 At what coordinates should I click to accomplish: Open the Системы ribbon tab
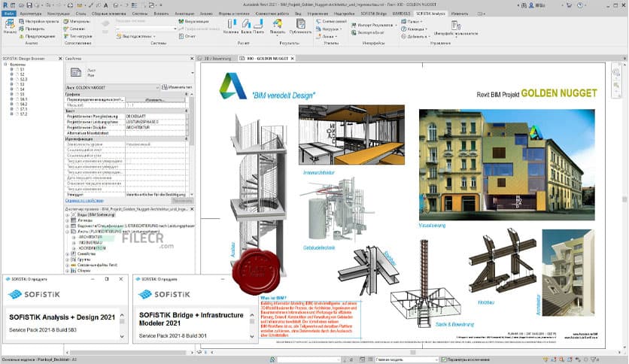140,14
